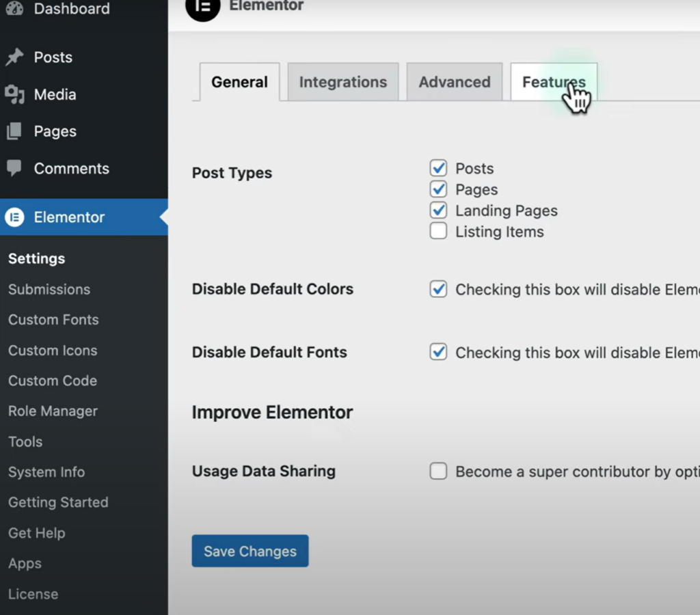This screenshot has height=615, width=700.
Task: Go to Custom Icons
Action: (x=53, y=351)
